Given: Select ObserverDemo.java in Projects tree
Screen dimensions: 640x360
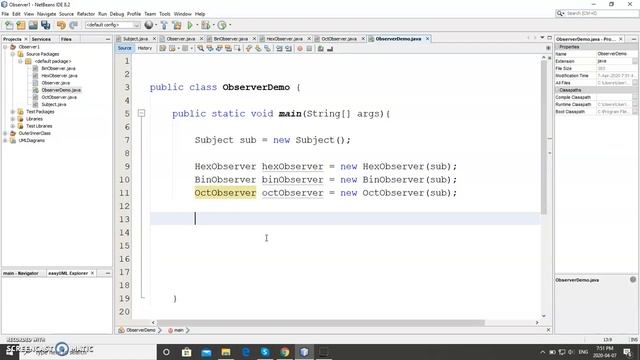Looking at the screenshot, I should point(61,90).
